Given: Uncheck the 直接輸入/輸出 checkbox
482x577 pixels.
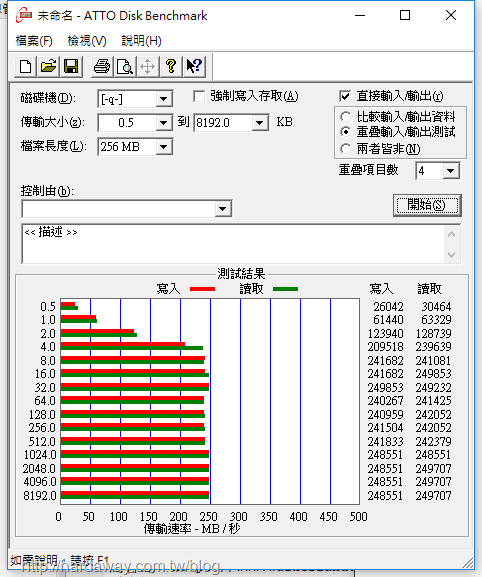Looking at the screenshot, I should 345,96.
